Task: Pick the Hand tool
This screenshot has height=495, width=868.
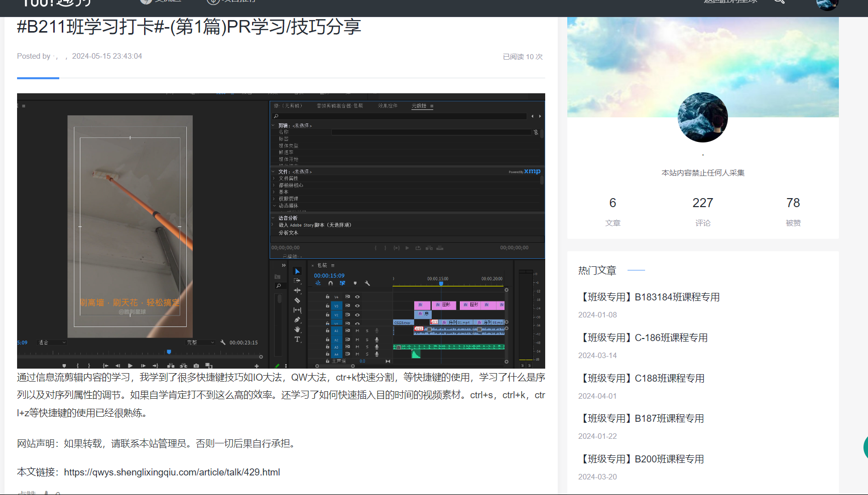Action: pos(297,329)
